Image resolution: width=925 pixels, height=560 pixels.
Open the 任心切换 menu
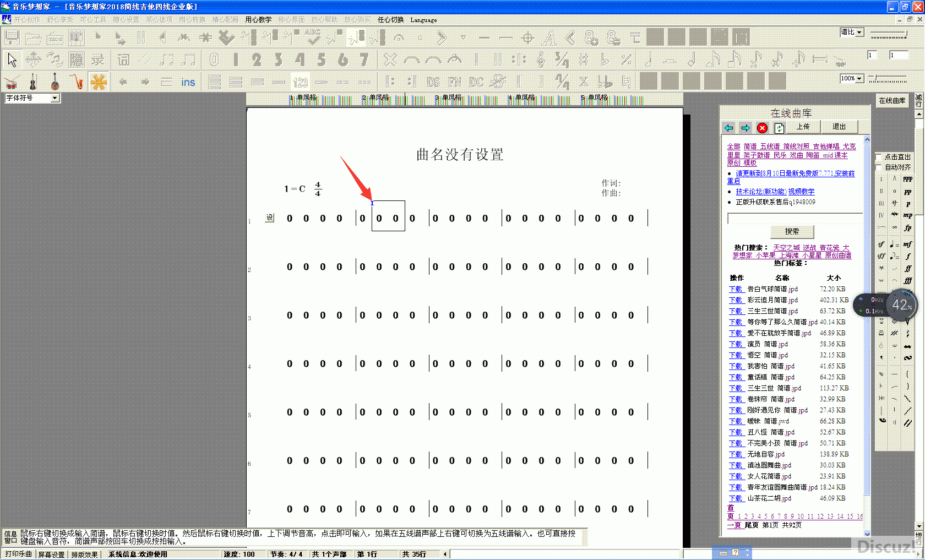point(390,20)
